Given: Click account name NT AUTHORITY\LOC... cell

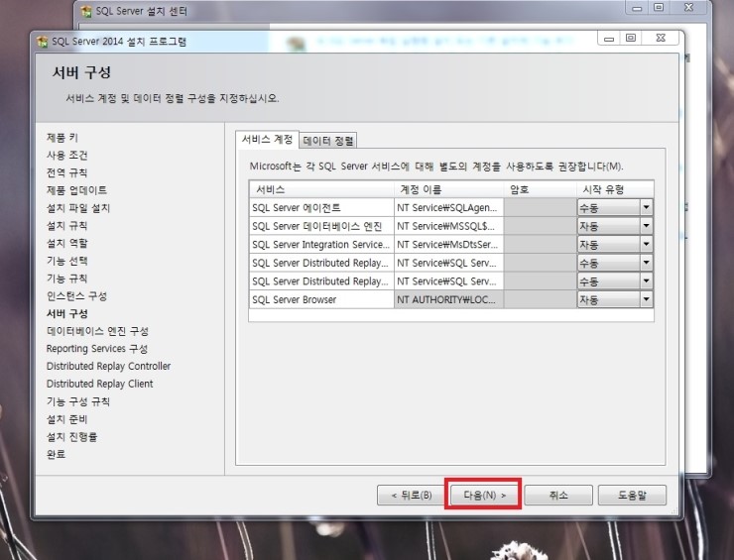Looking at the screenshot, I should tap(449, 299).
